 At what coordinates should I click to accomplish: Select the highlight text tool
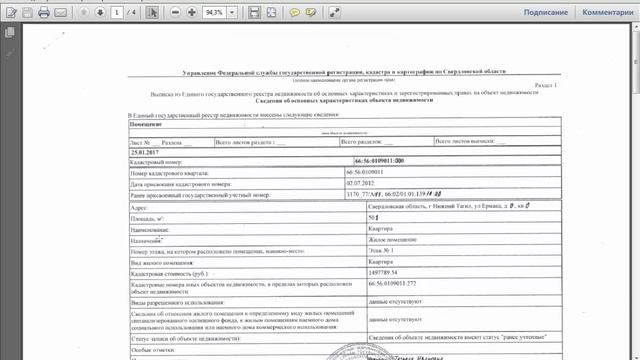(x=311, y=13)
